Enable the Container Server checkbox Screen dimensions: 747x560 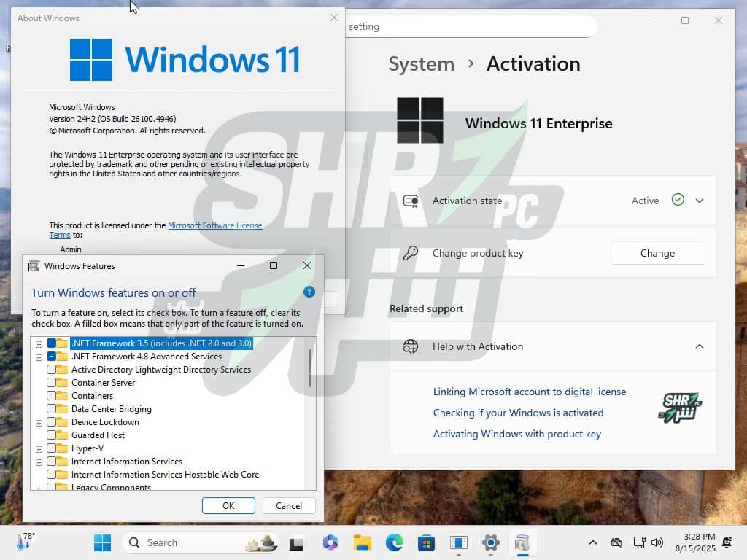[52, 382]
